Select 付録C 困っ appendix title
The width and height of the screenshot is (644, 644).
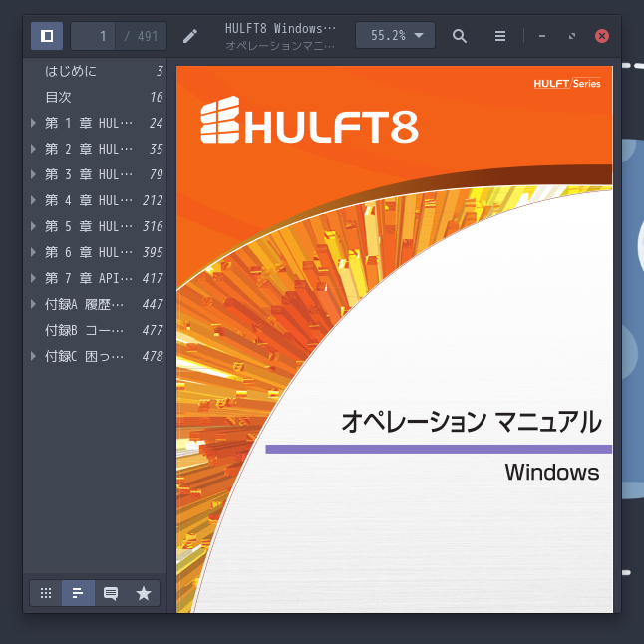tap(84, 356)
